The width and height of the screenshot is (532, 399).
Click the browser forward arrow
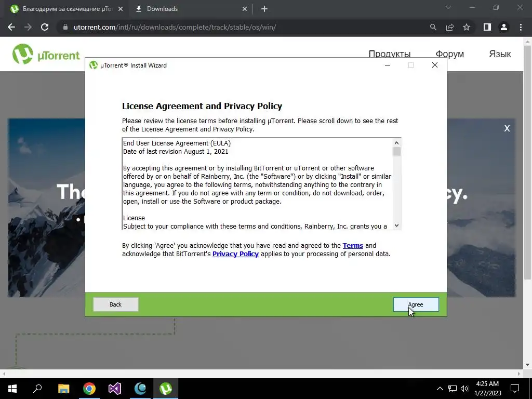point(28,27)
